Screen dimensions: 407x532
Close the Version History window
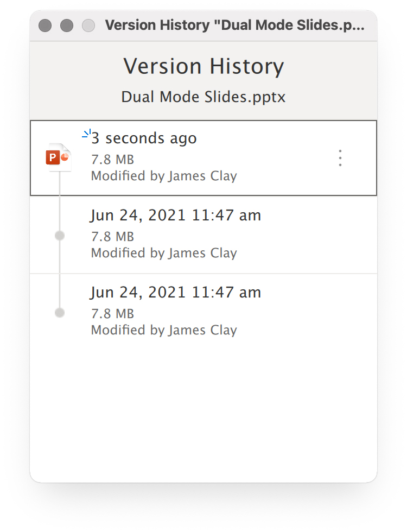pos(45,26)
